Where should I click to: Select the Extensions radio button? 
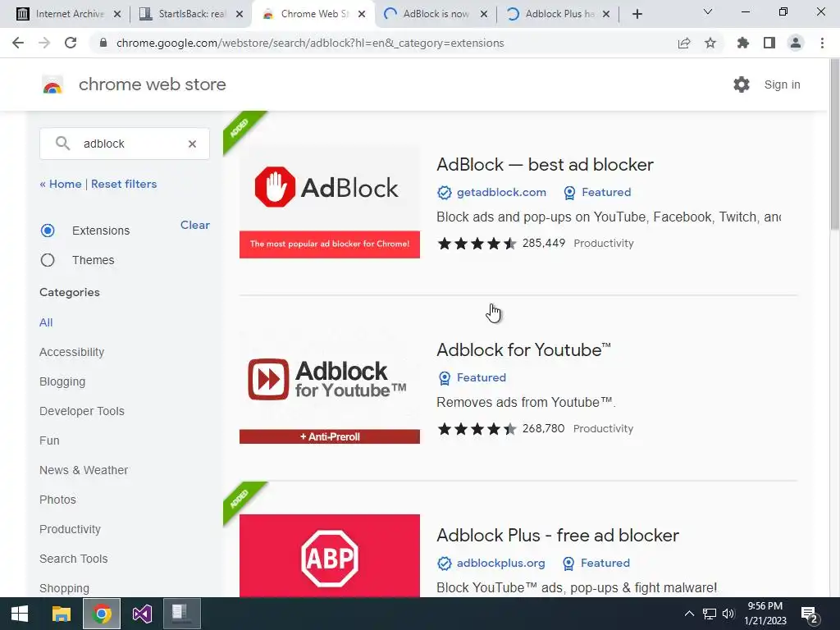pyautogui.click(x=48, y=231)
